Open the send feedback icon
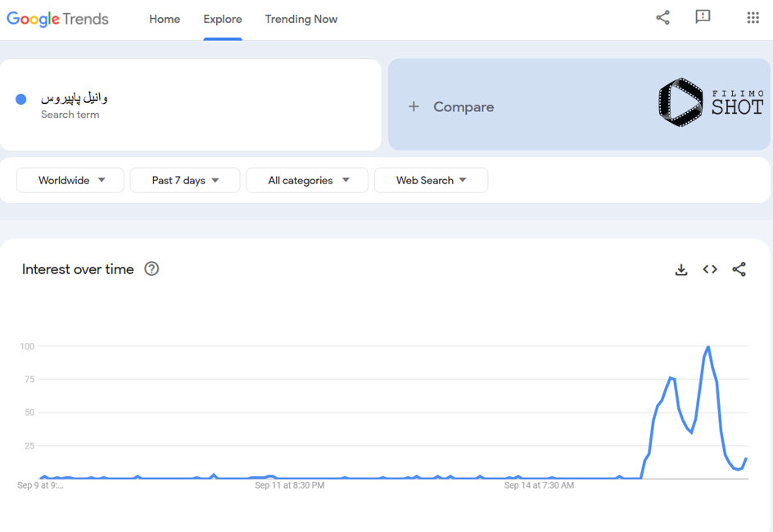The image size is (773, 532). click(x=703, y=16)
